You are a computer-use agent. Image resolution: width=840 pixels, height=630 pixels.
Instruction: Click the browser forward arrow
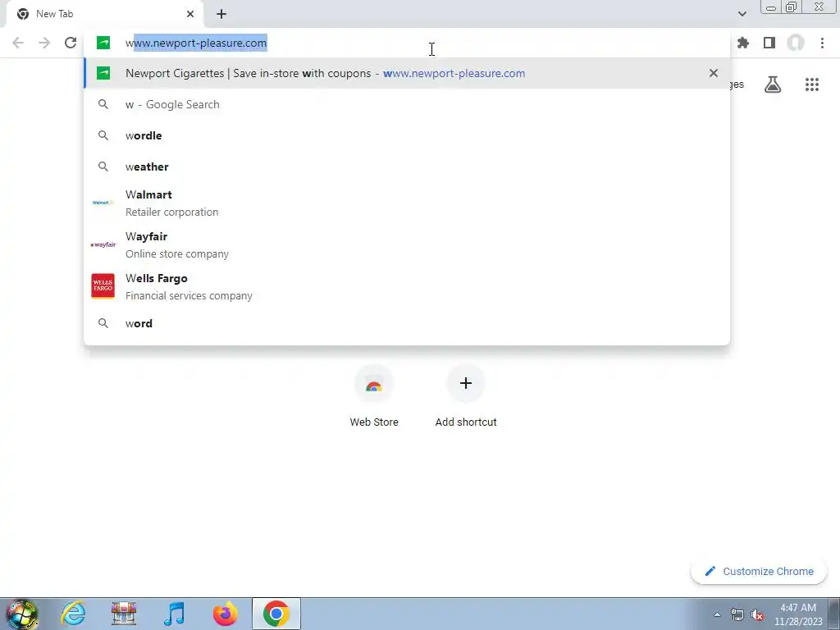(x=44, y=43)
